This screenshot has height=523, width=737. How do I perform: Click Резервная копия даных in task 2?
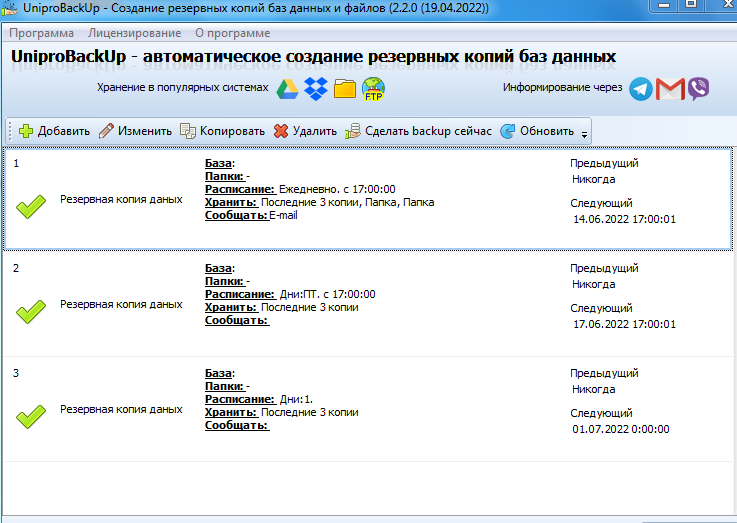121,304
